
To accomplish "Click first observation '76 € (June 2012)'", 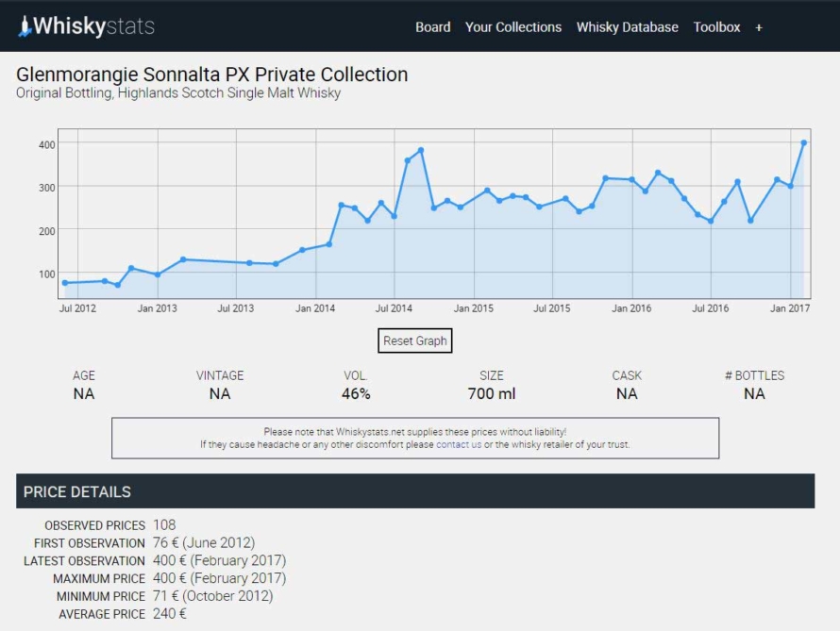I will 204,542.
